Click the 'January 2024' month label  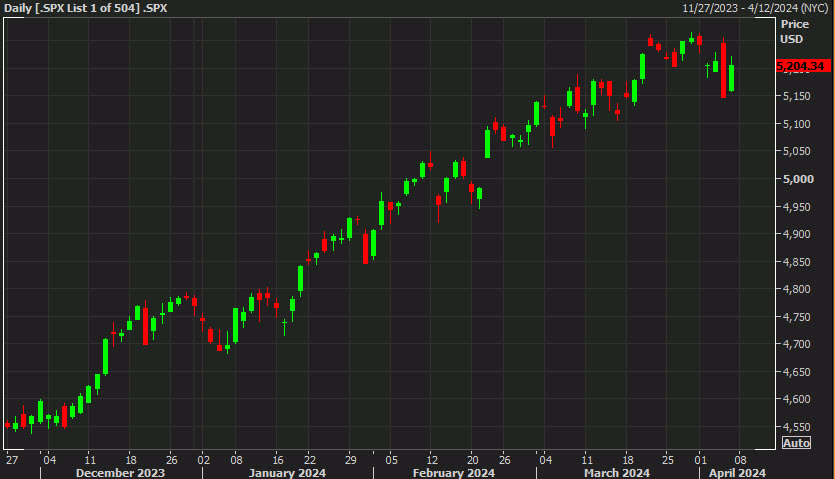pyautogui.click(x=287, y=473)
